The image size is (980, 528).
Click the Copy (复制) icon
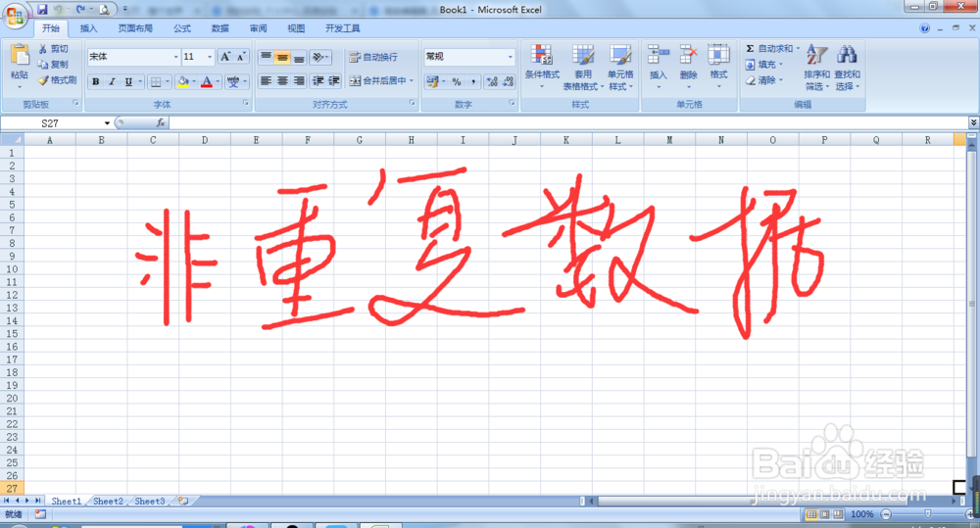tap(43, 65)
